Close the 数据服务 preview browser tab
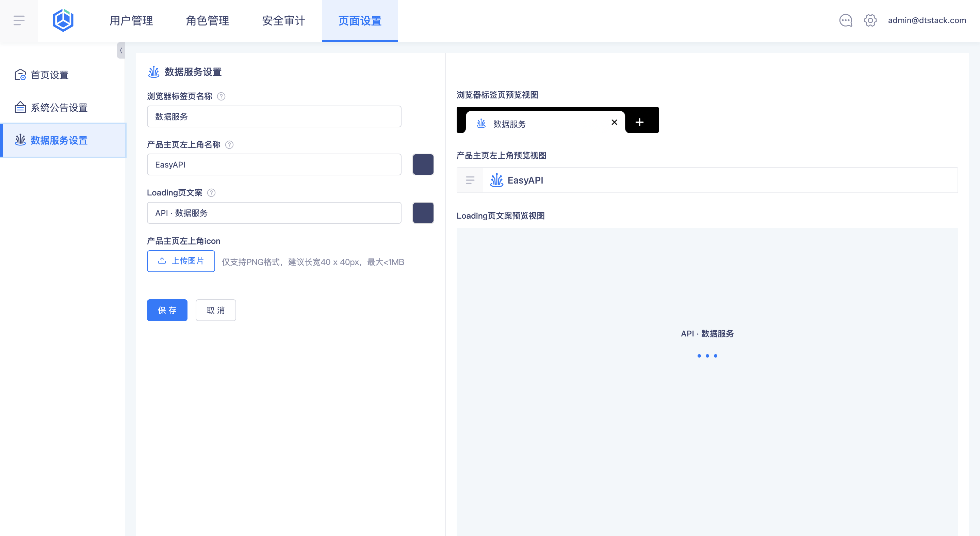The height and width of the screenshot is (536, 980). pyautogui.click(x=614, y=122)
